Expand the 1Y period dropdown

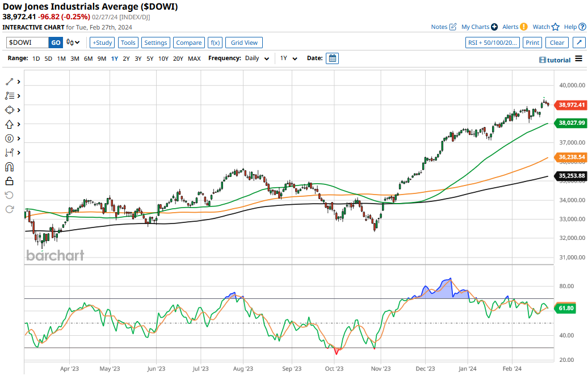288,58
